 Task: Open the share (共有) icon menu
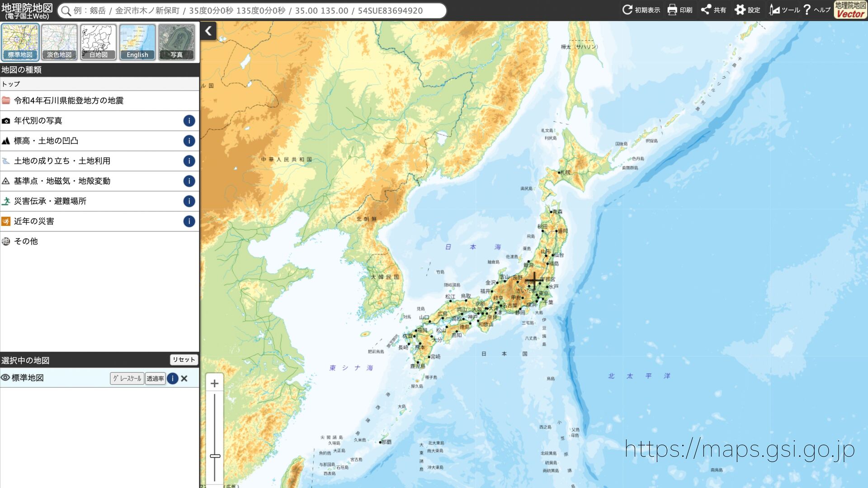(x=706, y=9)
